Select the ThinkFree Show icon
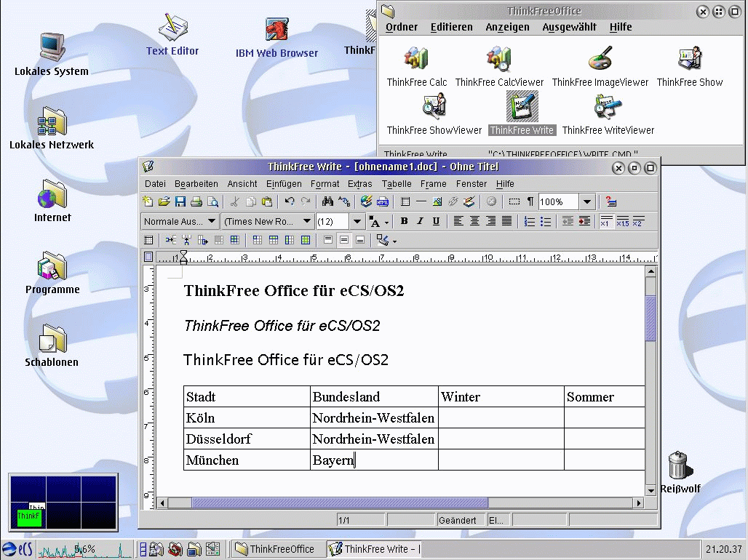 coord(690,67)
